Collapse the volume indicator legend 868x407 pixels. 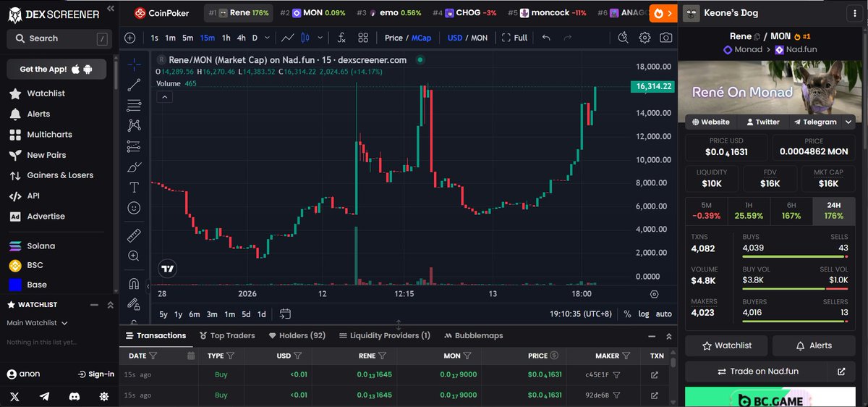click(164, 97)
